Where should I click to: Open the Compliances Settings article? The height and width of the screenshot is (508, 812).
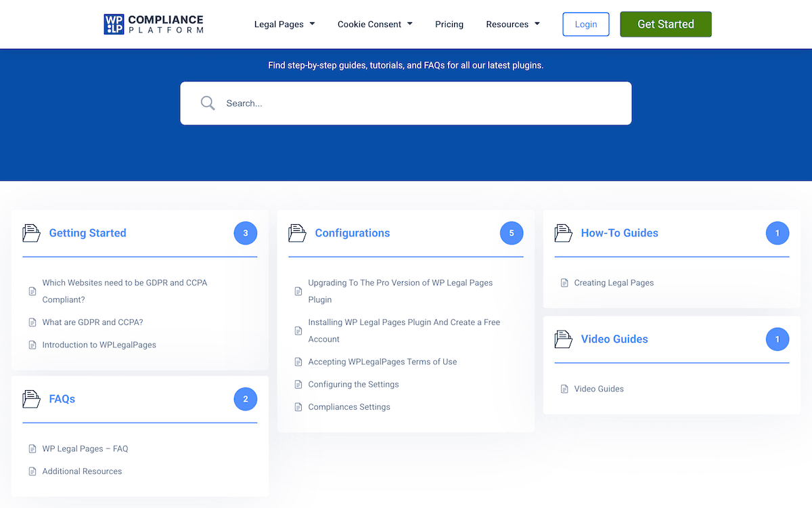[349, 407]
